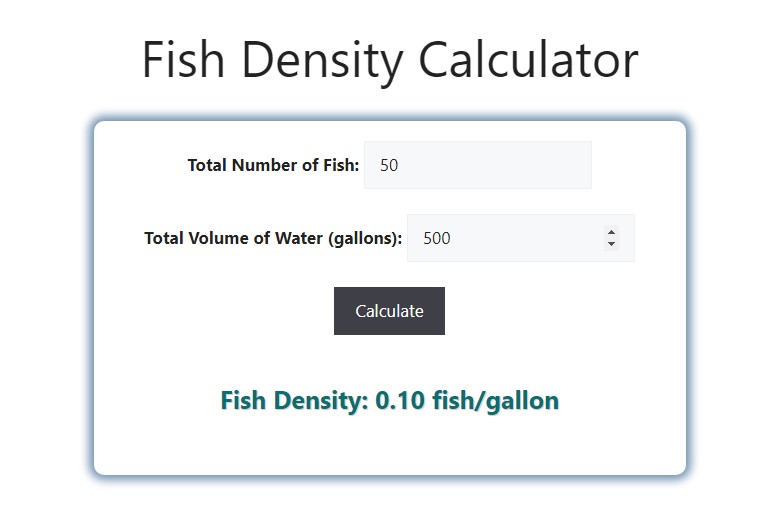Click empty space right of value 50

(x=493, y=165)
